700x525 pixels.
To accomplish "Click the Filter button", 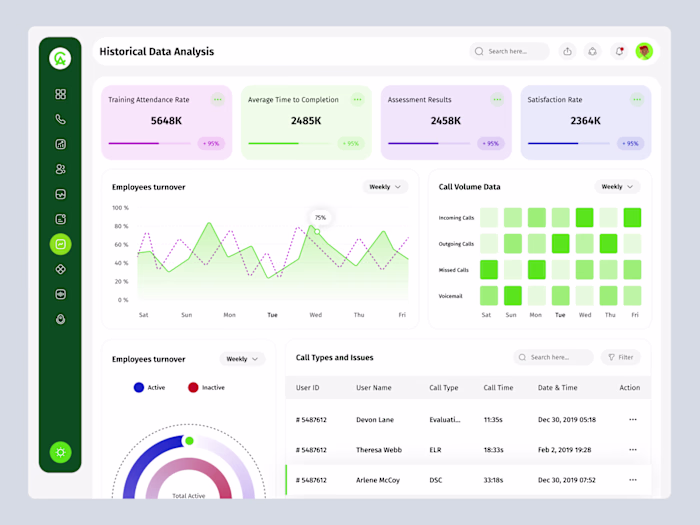I will coord(621,357).
